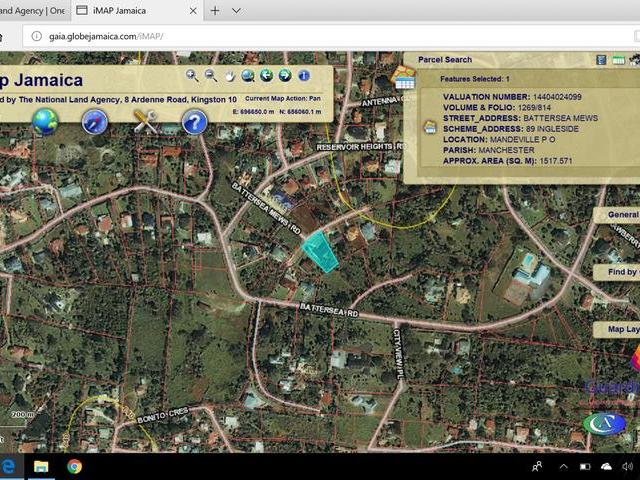Click the blue Identify info icon
The height and width of the screenshot is (480, 640).
click(304, 75)
